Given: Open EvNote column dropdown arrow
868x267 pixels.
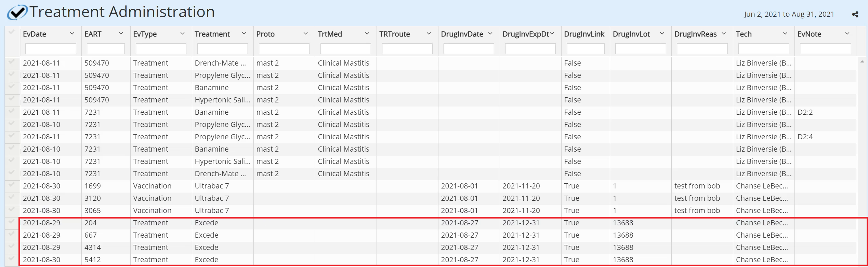Looking at the screenshot, I should tap(847, 33).
